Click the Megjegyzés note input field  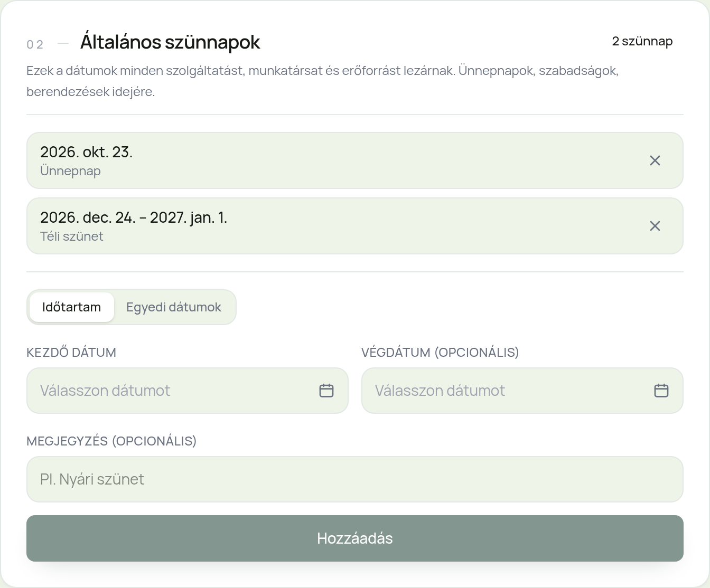point(355,479)
